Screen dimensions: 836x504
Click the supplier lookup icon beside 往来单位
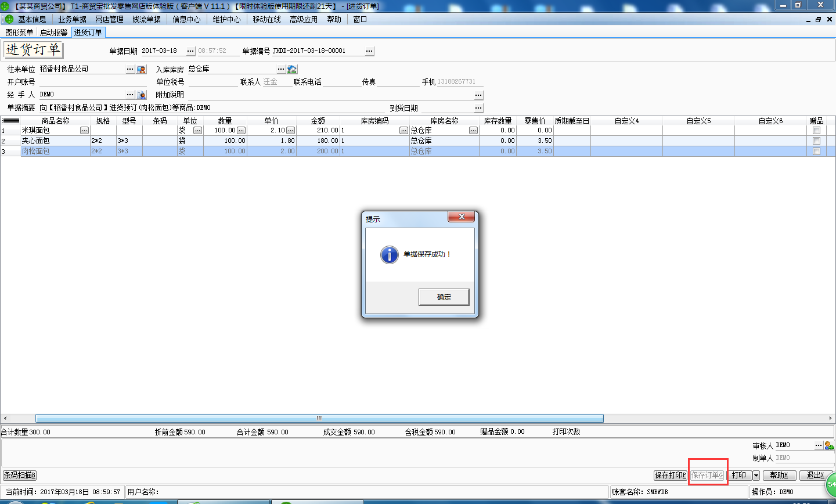tap(141, 69)
